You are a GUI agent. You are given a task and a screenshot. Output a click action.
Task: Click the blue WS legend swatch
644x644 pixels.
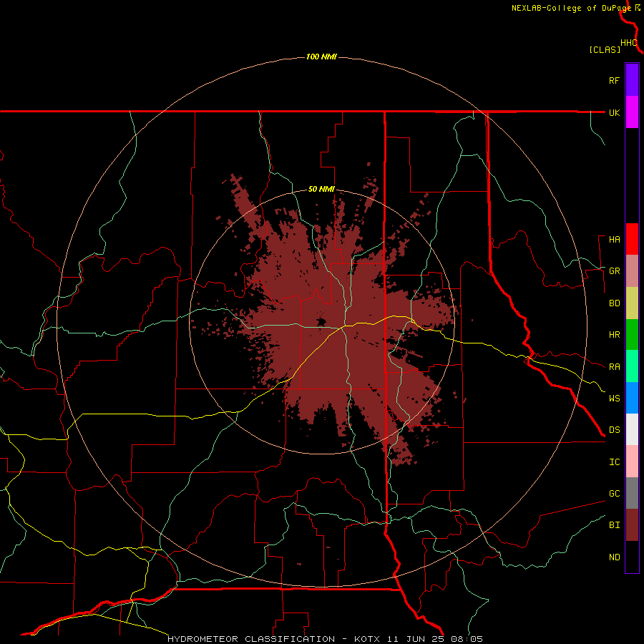pos(632,398)
